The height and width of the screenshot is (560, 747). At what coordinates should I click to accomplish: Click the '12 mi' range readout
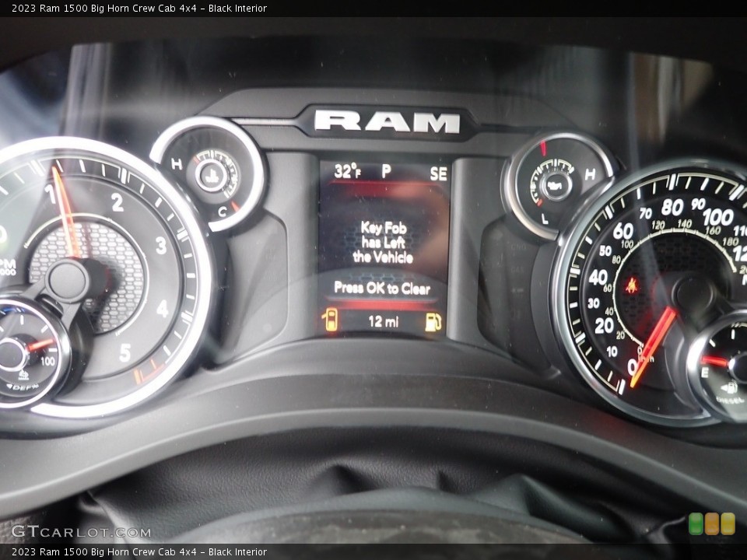click(384, 321)
